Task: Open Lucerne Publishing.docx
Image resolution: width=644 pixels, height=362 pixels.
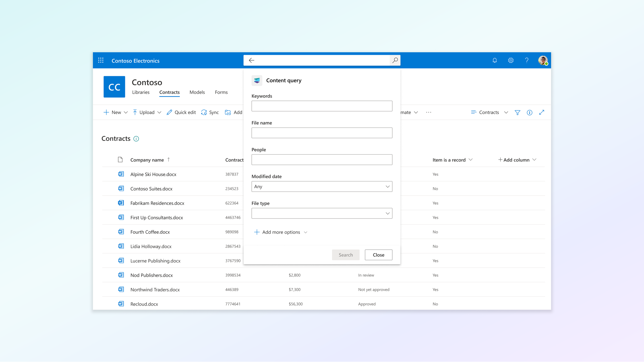Action: (x=155, y=261)
